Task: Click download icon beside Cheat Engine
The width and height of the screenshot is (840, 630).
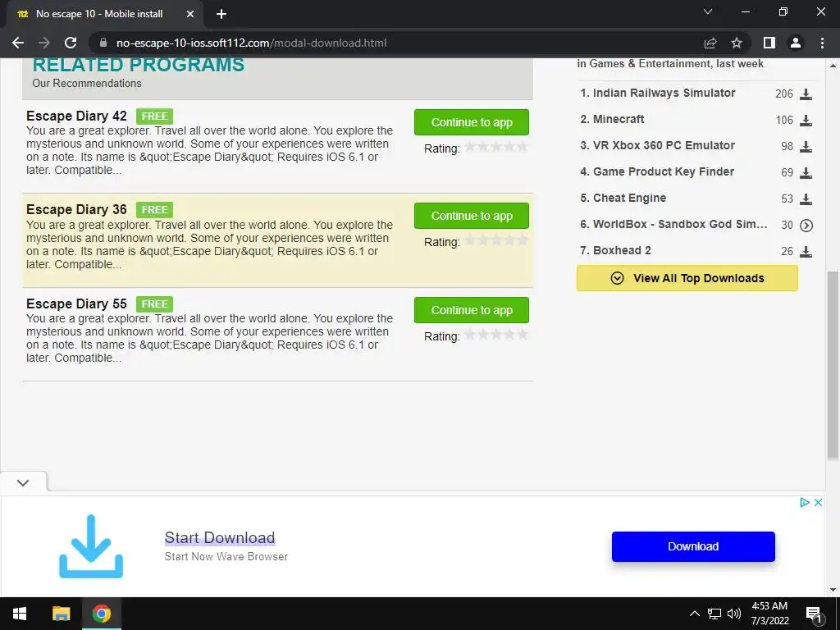Action: 806,199
